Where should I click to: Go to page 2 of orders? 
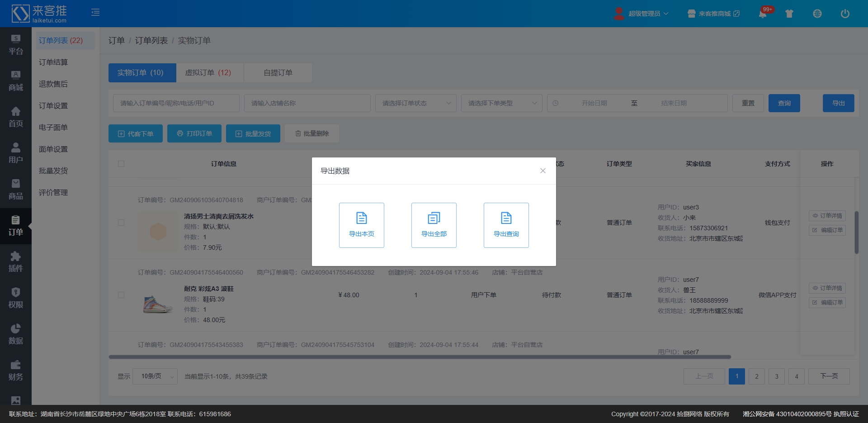click(x=756, y=376)
